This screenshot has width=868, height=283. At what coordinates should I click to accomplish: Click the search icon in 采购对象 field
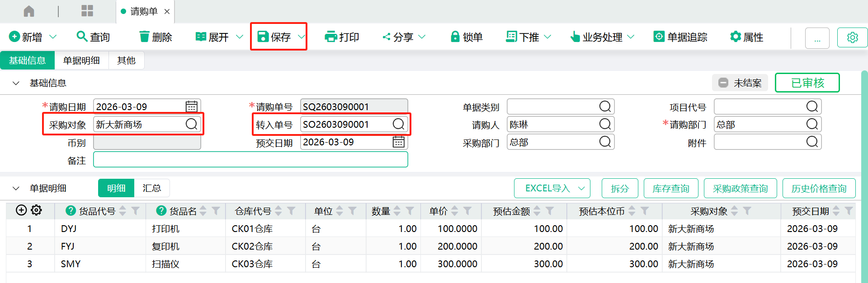click(x=192, y=124)
